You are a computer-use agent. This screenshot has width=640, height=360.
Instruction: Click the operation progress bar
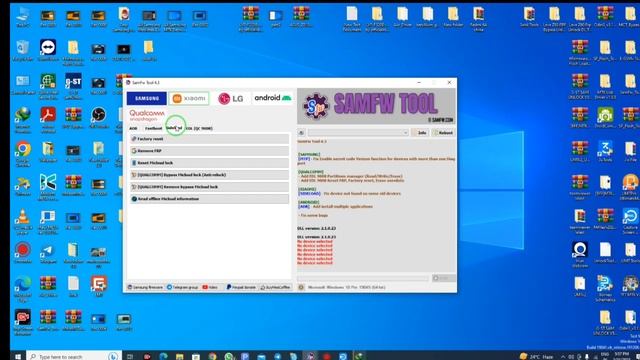[363, 278]
